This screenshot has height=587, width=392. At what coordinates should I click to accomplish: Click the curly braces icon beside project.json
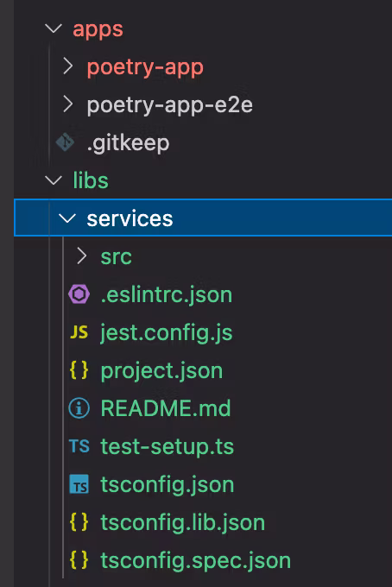tap(79, 370)
